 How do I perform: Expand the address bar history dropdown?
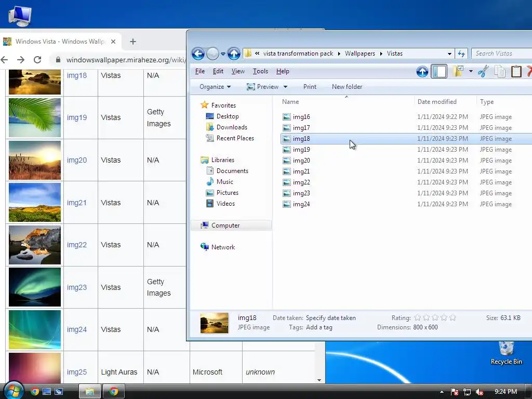click(x=449, y=54)
